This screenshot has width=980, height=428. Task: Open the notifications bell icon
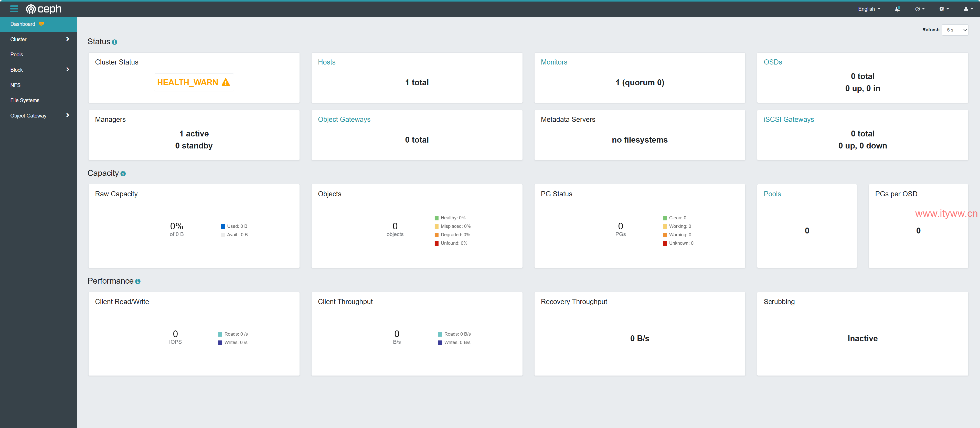tap(897, 9)
